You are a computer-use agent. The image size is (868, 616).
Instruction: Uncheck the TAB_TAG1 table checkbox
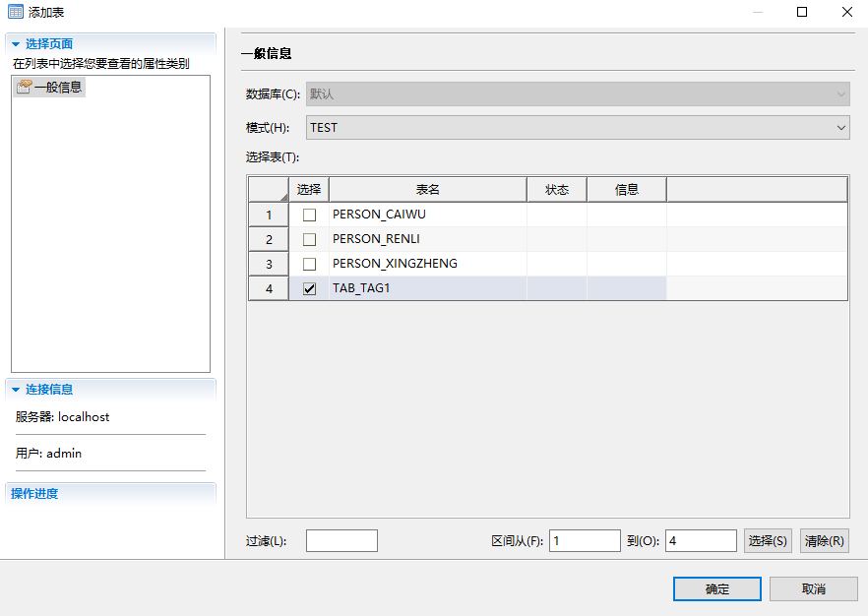[309, 288]
